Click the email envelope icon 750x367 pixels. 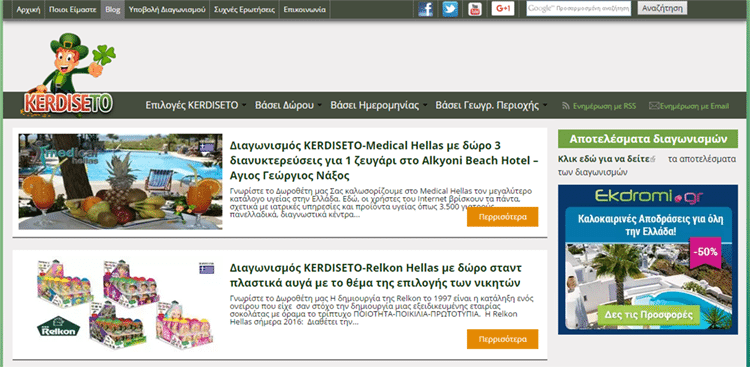[x=654, y=106]
